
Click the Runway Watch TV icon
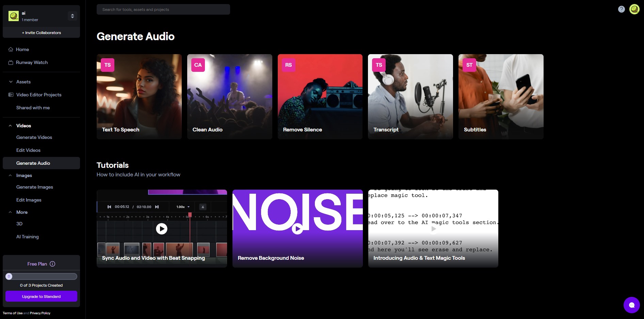pyautogui.click(x=11, y=62)
